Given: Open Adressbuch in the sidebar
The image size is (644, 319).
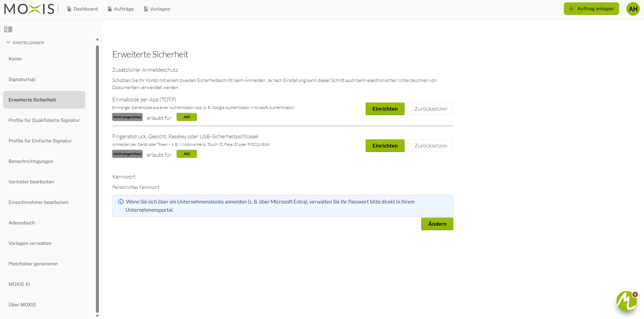Looking at the screenshot, I should click(44, 223).
